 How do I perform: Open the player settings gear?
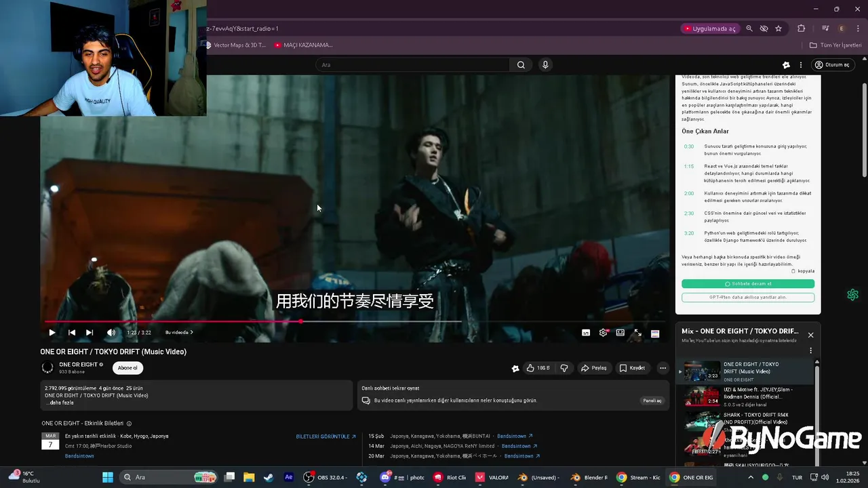click(x=604, y=333)
